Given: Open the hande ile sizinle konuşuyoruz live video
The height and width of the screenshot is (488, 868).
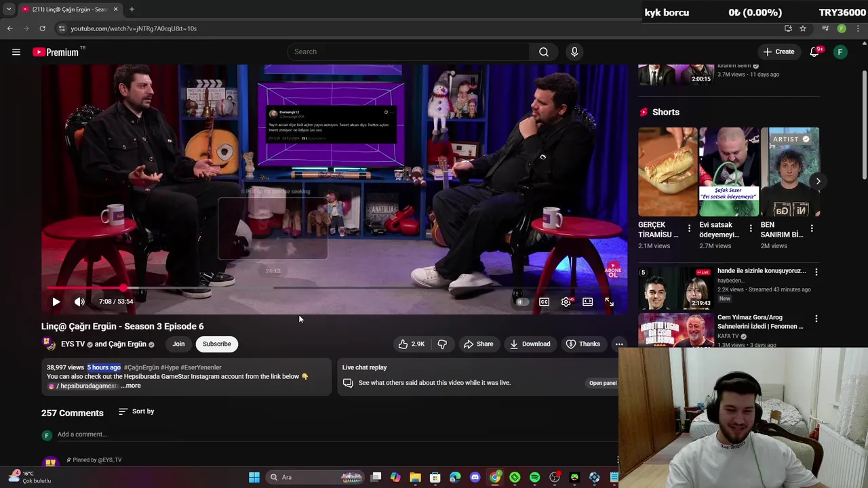Looking at the screenshot, I should pyautogui.click(x=762, y=270).
